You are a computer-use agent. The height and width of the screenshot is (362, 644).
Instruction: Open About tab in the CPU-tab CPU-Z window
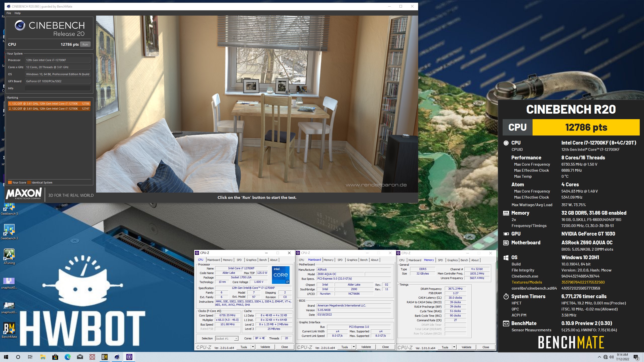point(274,260)
